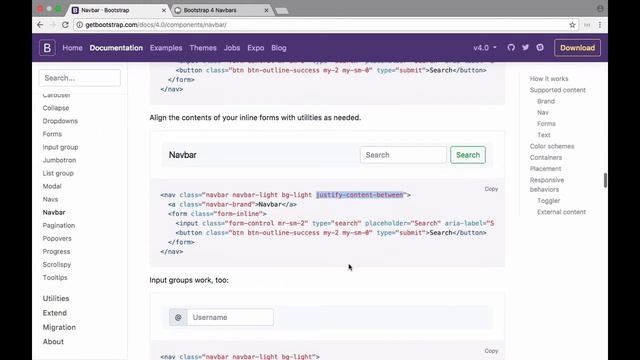Jump to Brand in table of contents
The width and height of the screenshot is (640, 360).
pyautogui.click(x=546, y=101)
